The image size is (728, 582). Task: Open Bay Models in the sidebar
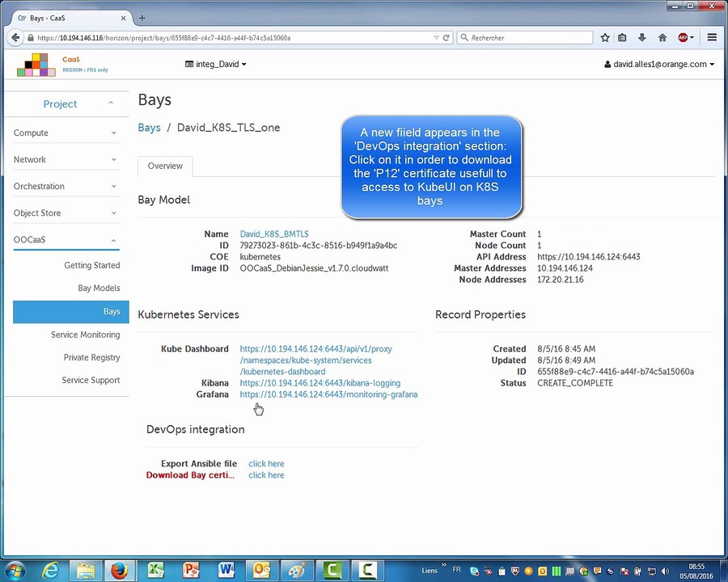pyautogui.click(x=99, y=289)
